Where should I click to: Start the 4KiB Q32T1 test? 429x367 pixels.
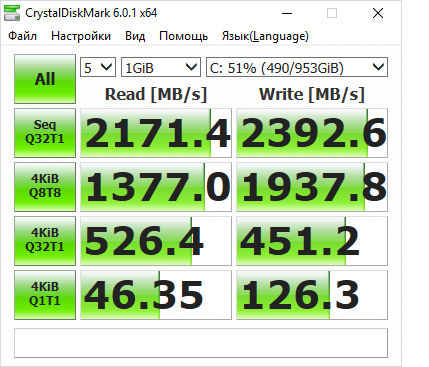pyautogui.click(x=45, y=241)
